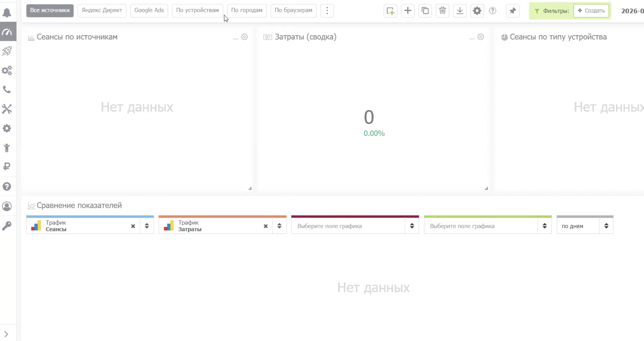Switch to the Яндекс Директ tab
Image resolution: width=644 pixels, height=341 pixels.
(x=102, y=10)
